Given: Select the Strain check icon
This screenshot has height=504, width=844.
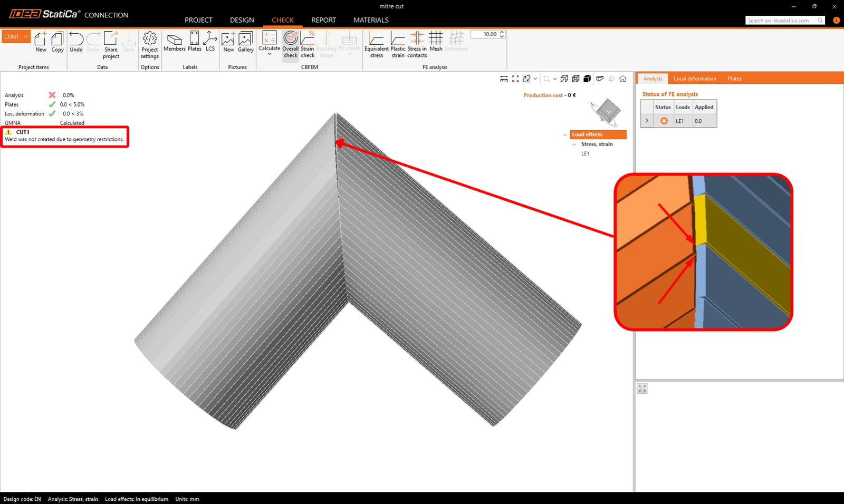Looking at the screenshot, I should (308, 44).
